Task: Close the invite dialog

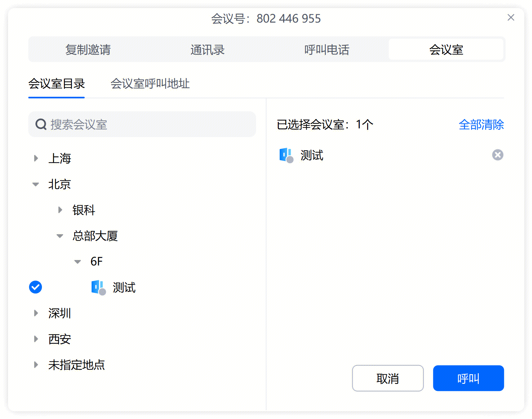Action: 510,17
